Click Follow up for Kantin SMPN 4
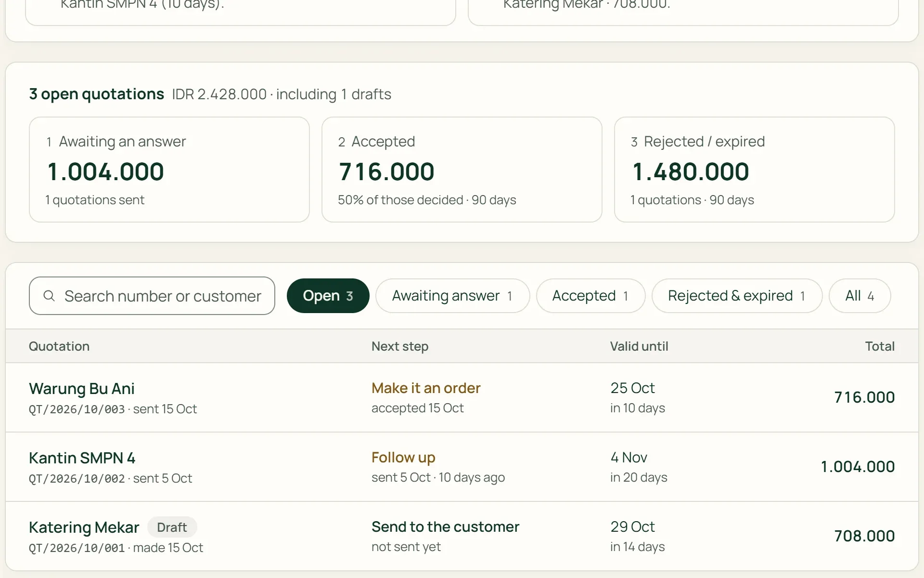Image resolution: width=924 pixels, height=578 pixels. point(403,458)
